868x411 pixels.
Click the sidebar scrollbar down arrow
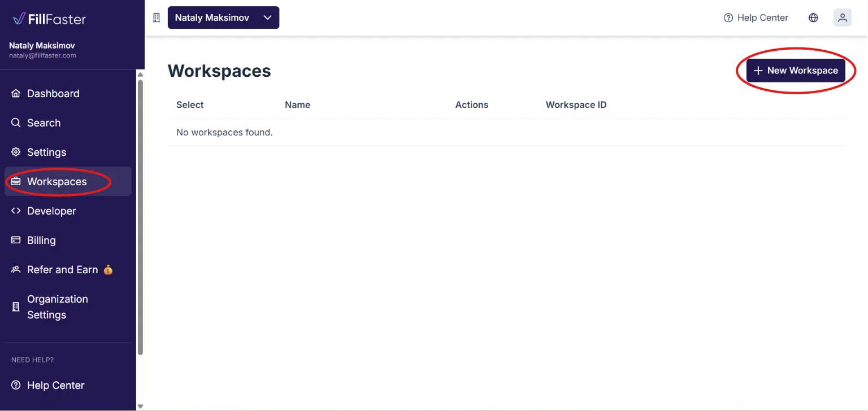(x=140, y=406)
